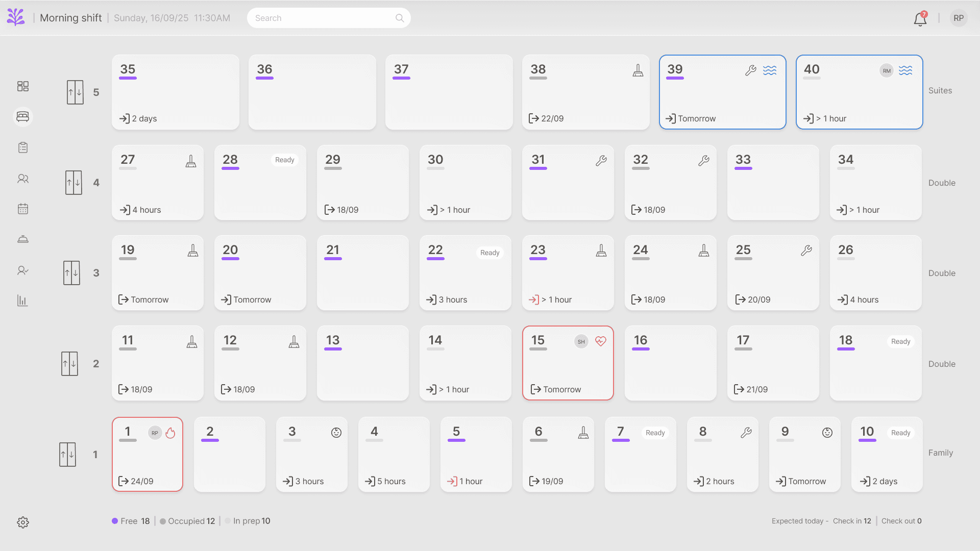Viewport: 980px width, 551px height.
Task: Open the statistics chart icon in sidebar
Action: (23, 300)
